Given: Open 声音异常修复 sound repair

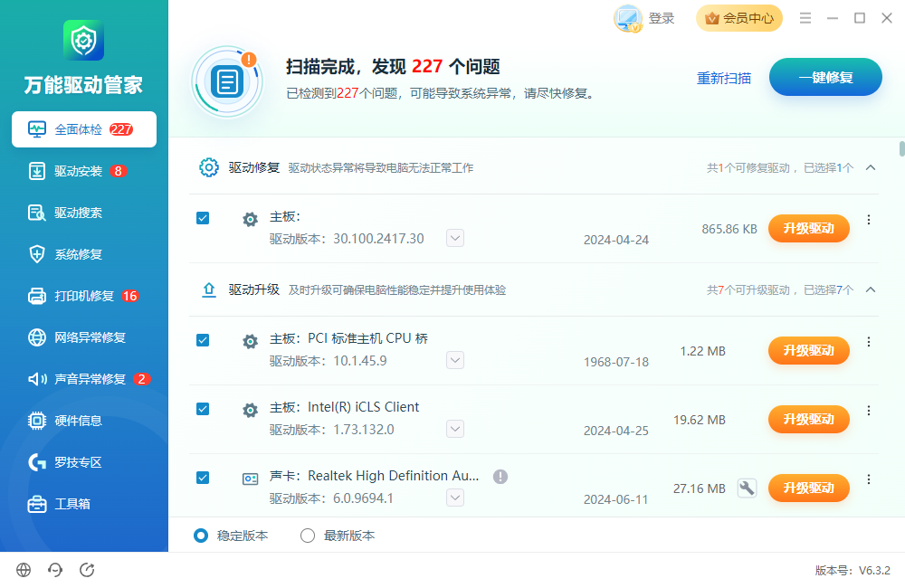Looking at the screenshot, I should coord(83,378).
